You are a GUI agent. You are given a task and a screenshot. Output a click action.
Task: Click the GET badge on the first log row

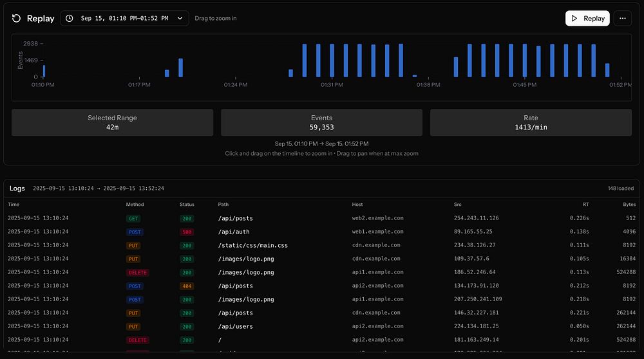click(133, 218)
